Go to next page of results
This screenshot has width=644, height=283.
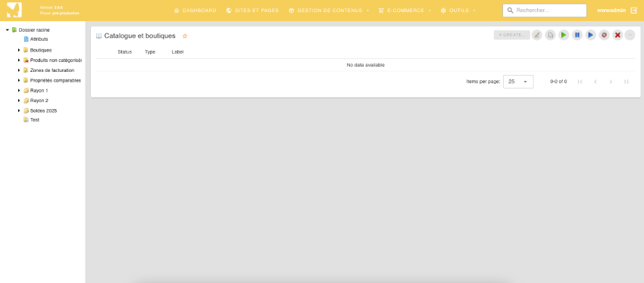click(x=611, y=82)
